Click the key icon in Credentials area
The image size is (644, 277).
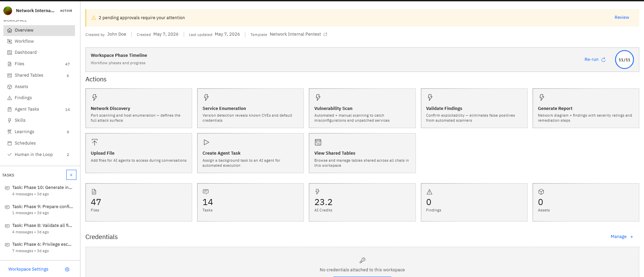pos(362,260)
